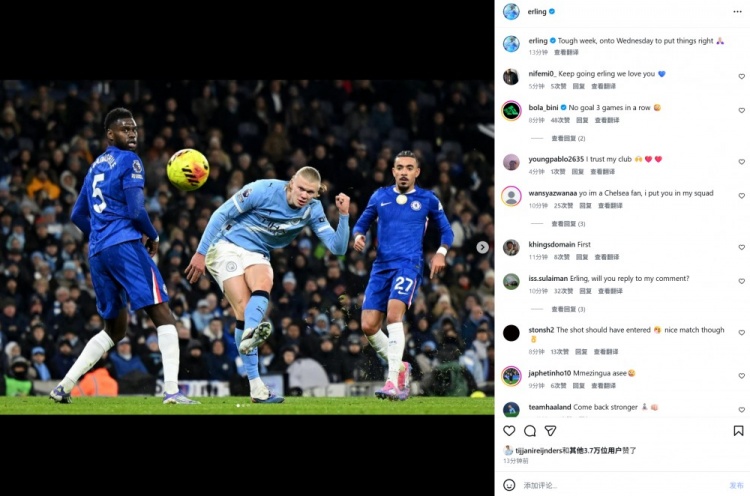Screen dimensions: 750x496
Task: Like the post with the heart icon
Action: click(x=509, y=431)
